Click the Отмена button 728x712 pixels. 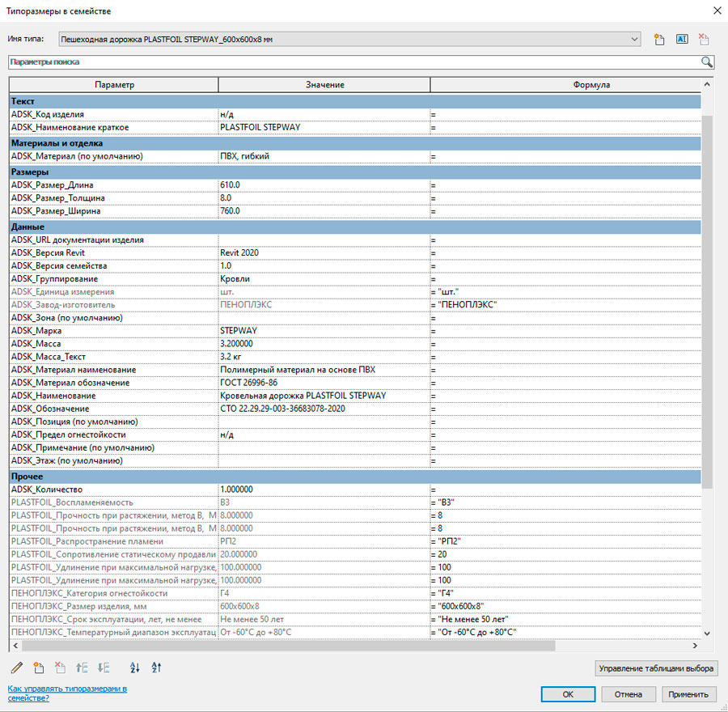click(629, 694)
